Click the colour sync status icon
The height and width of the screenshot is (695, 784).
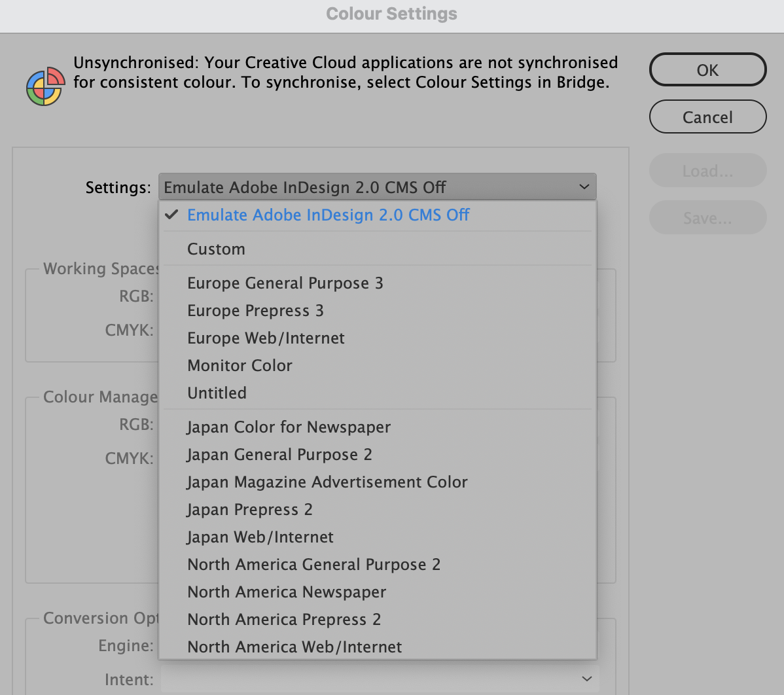[45, 86]
